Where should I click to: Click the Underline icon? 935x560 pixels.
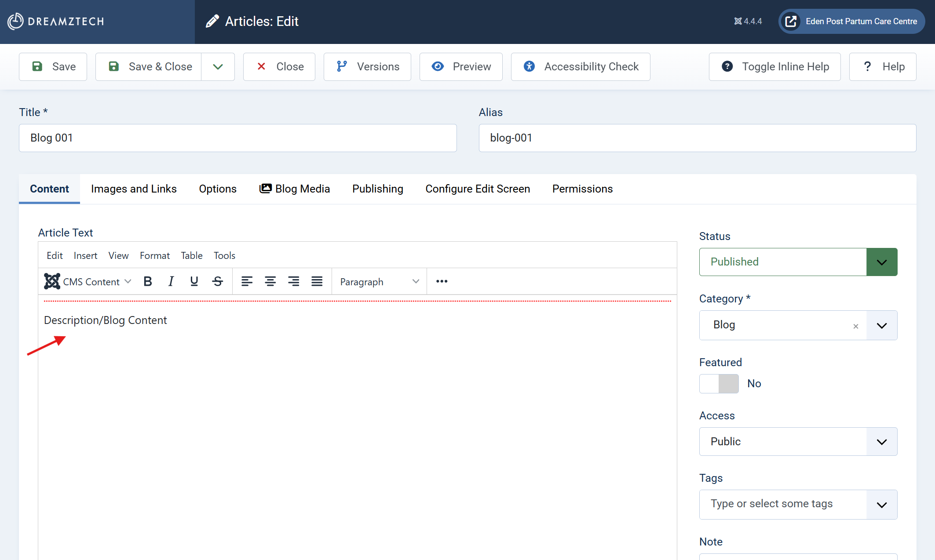194,281
